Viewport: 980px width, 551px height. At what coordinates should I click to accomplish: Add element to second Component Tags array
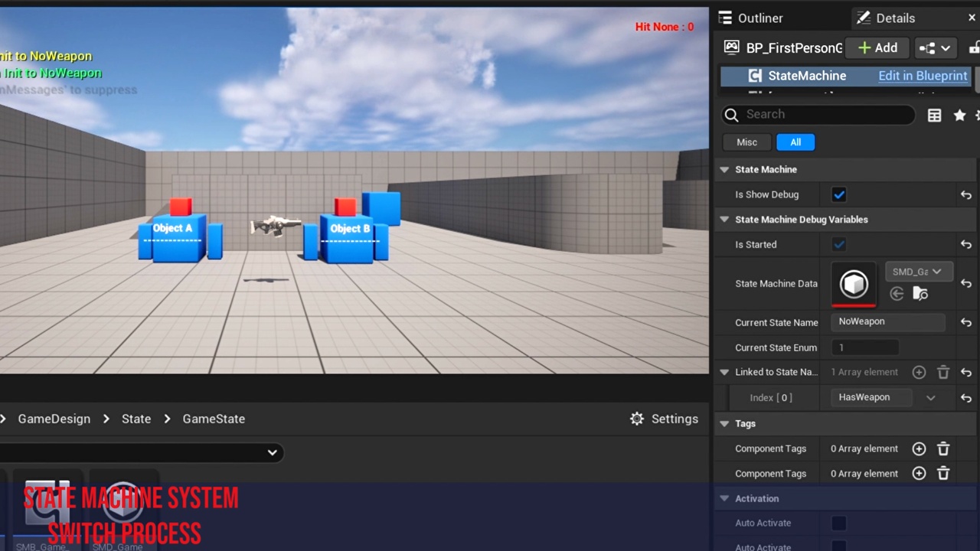919,474
